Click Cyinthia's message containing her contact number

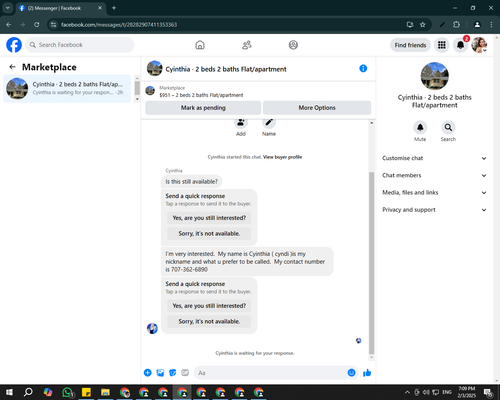click(247, 262)
